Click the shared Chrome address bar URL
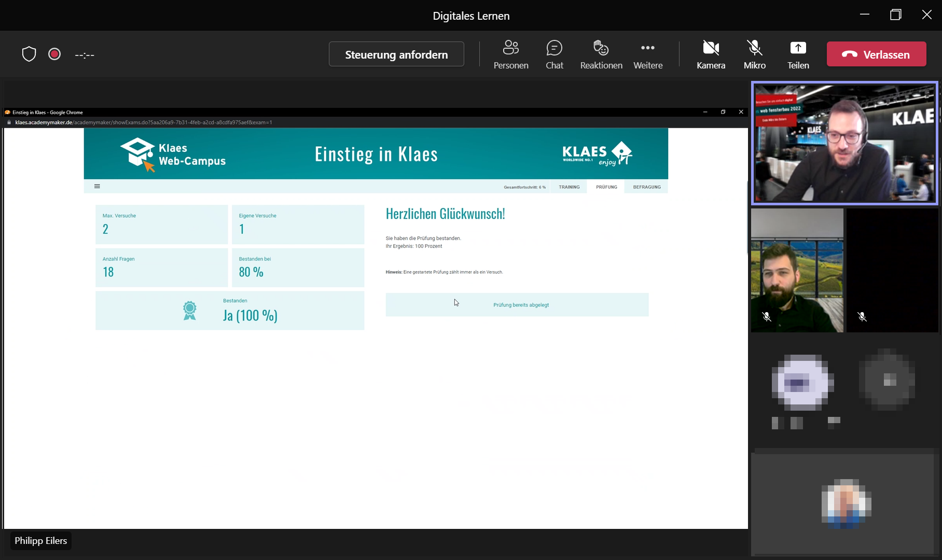The image size is (942, 560). (144, 122)
